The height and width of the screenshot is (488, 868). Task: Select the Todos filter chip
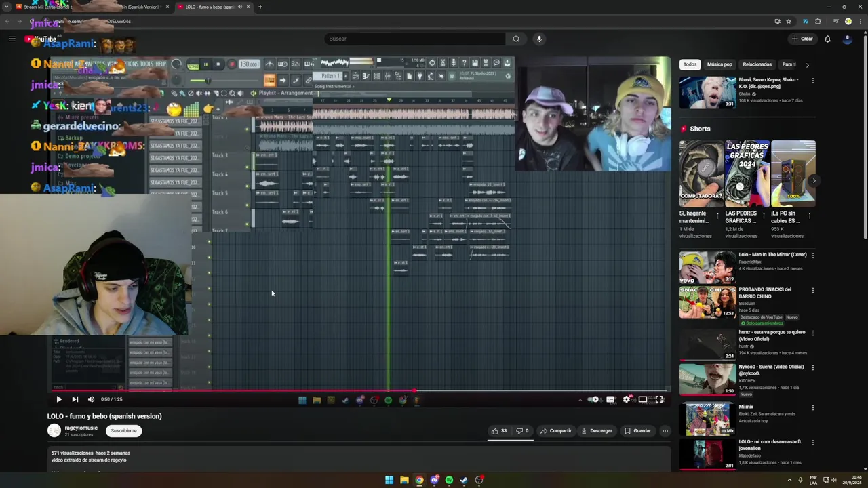690,64
